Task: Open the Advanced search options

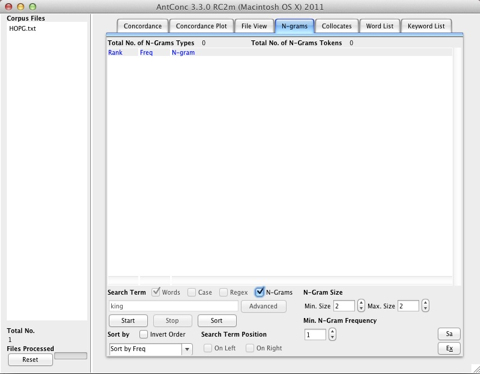Action: [263, 306]
